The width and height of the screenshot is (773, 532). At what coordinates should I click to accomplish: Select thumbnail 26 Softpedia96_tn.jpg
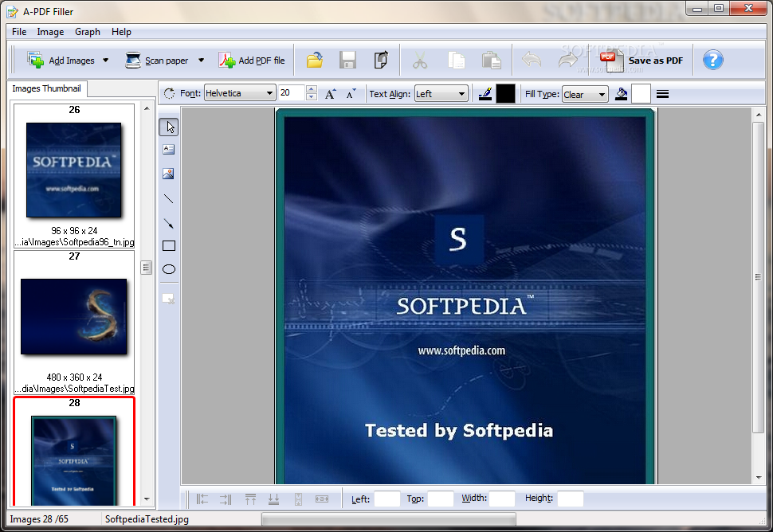74,175
